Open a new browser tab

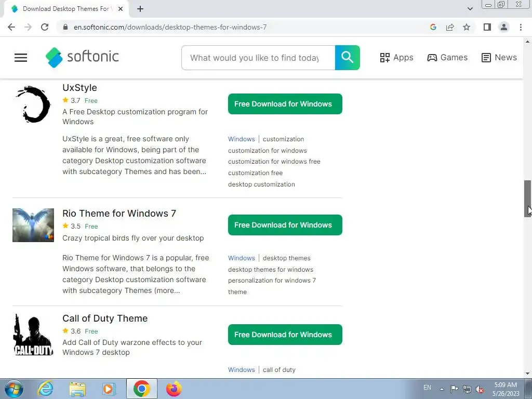[x=140, y=9]
